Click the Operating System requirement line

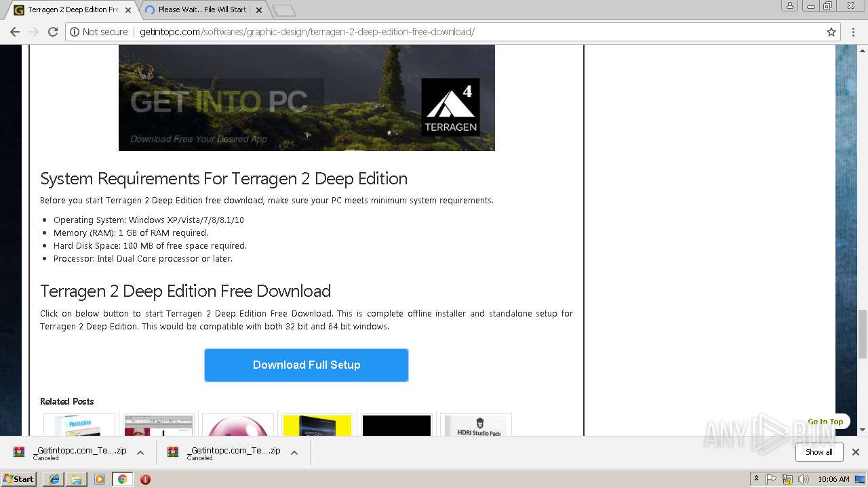click(149, 220)
